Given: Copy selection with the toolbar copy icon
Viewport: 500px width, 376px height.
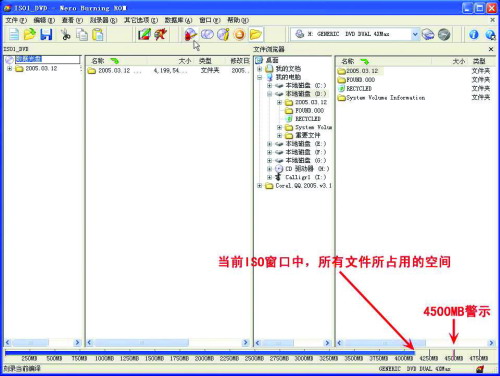Looking at the screenshot, I should 82,34.
